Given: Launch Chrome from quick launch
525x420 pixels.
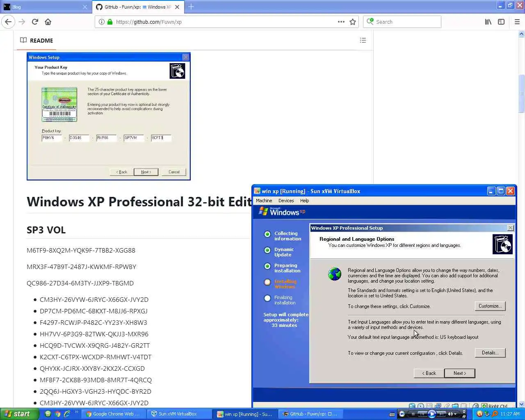Looking at the screenshot, I should coord(58,414).
